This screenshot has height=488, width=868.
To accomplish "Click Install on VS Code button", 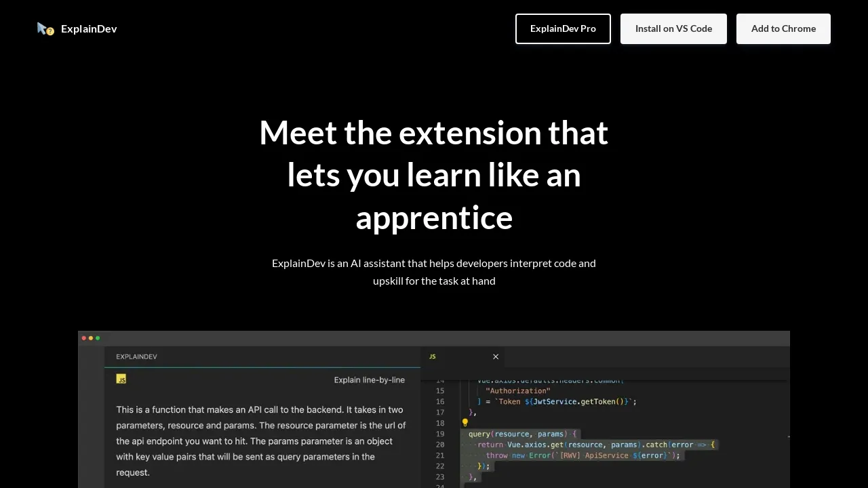I will (673, 28).
